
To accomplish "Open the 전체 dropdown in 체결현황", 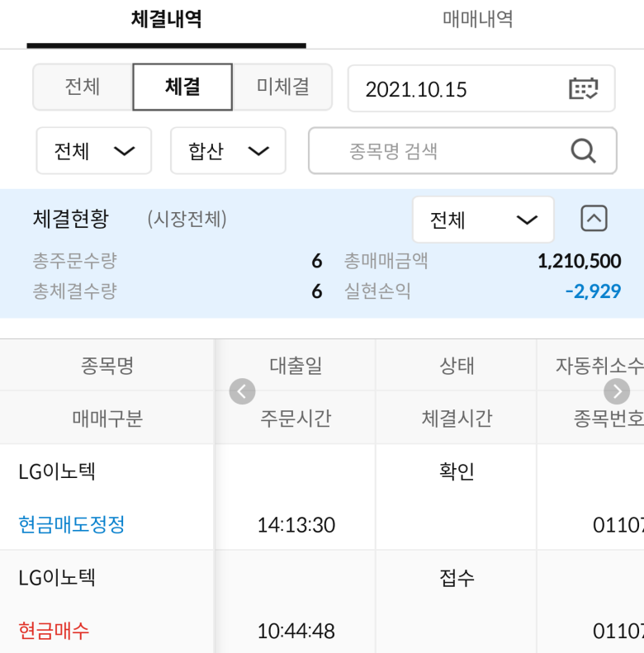I will pos(483,220).
